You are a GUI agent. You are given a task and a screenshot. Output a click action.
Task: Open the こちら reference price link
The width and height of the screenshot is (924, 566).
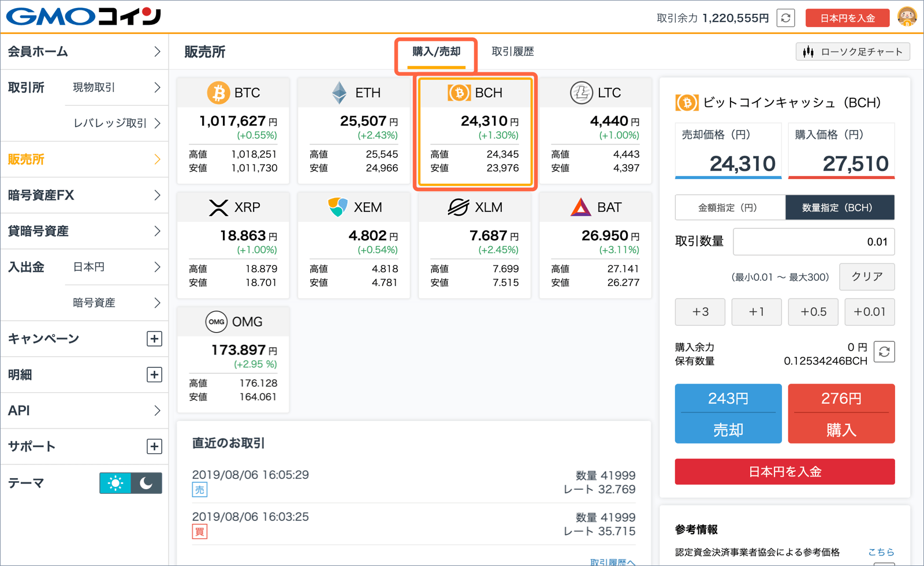point(881,552)
